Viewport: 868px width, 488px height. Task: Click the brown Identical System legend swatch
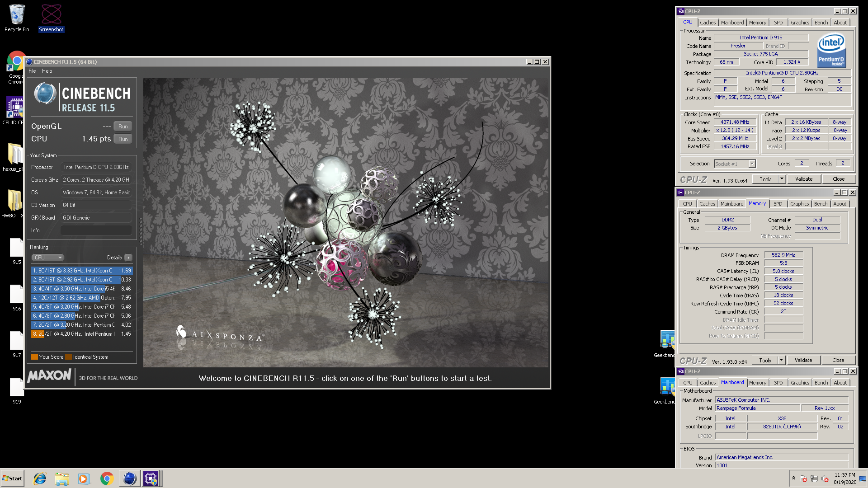(x=68, y=357)
